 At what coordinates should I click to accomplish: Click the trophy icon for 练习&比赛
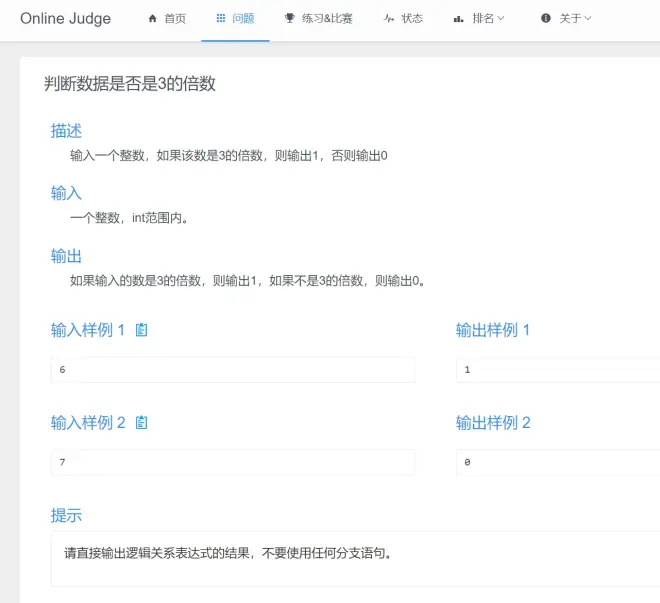pyautogui.click(x=289, y=19)
